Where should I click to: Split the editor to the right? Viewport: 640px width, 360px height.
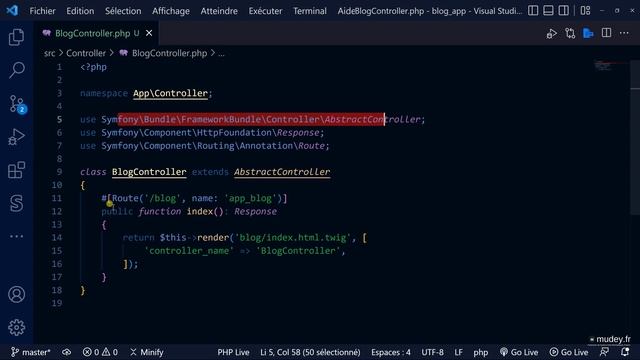coord(606,33)
